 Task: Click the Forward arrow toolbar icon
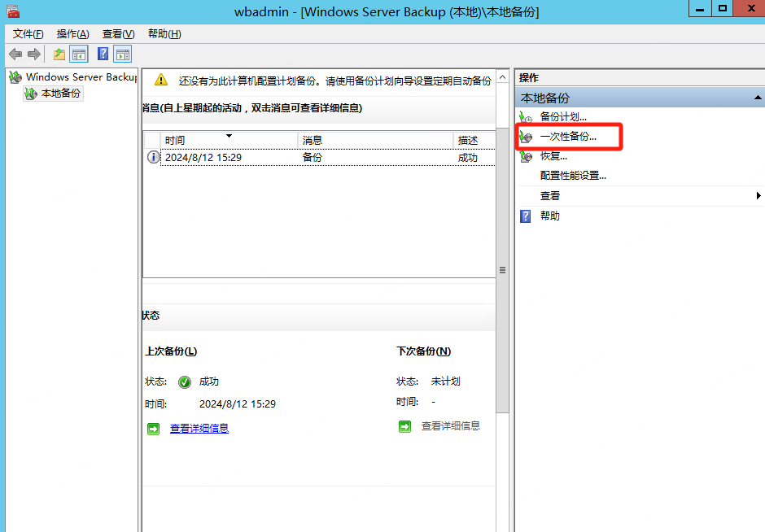click(34, 55)
